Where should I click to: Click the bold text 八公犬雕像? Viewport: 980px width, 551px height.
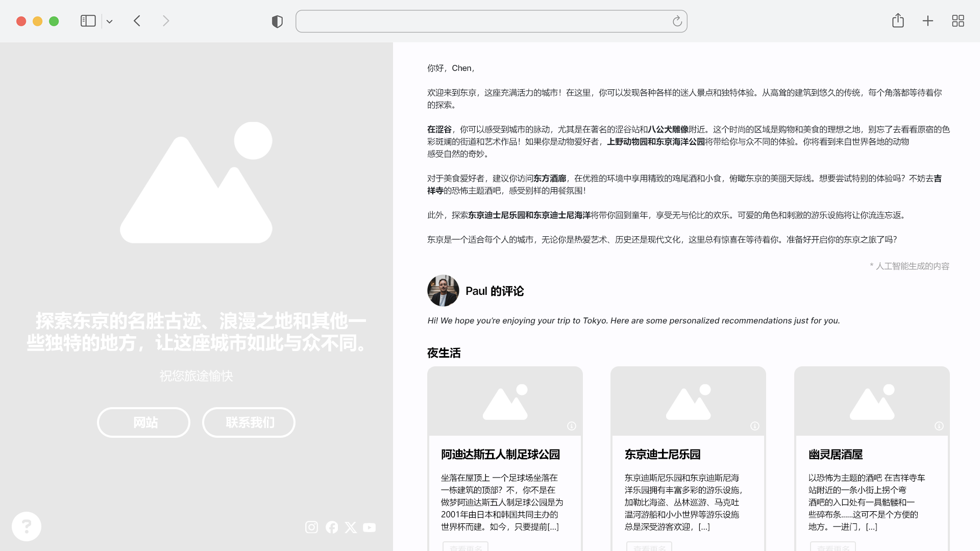(668, 130)
